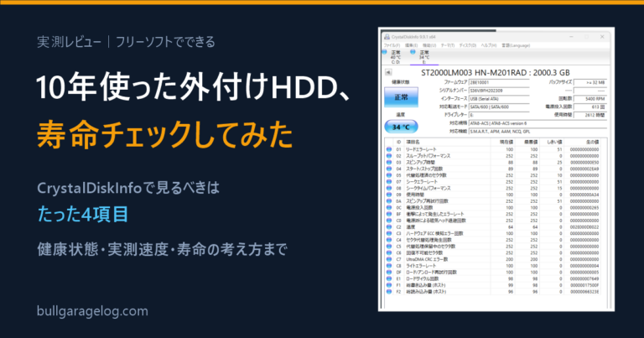Viewport: 644px width, 338px height.
Task: Click status circle of ID 02 スループットパフォーマンス
Action: click(389, 156)
